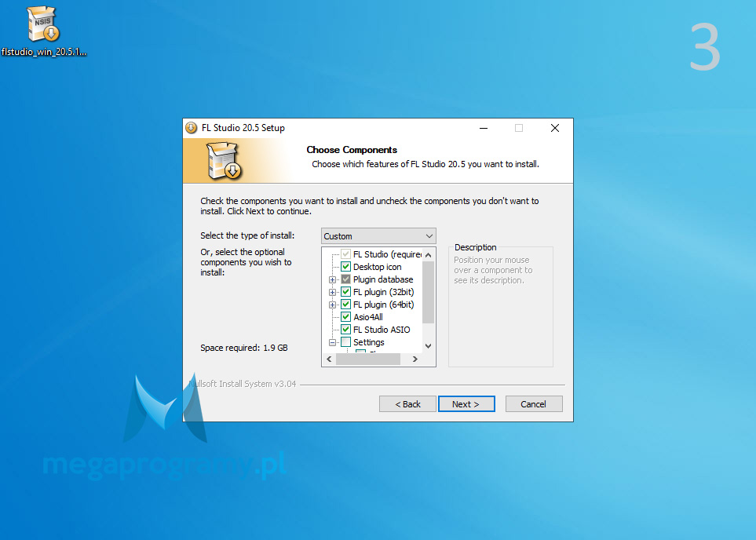The height and width of the screenshot is (540, 756).
Task: Click the Choose Components heading
Action: pyautogui.click(x=352, y=150)
